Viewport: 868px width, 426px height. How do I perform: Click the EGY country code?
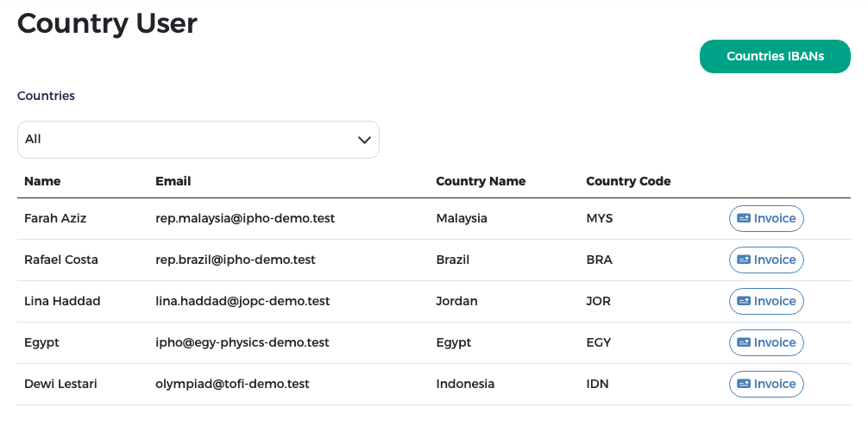[x=599, y=343]
